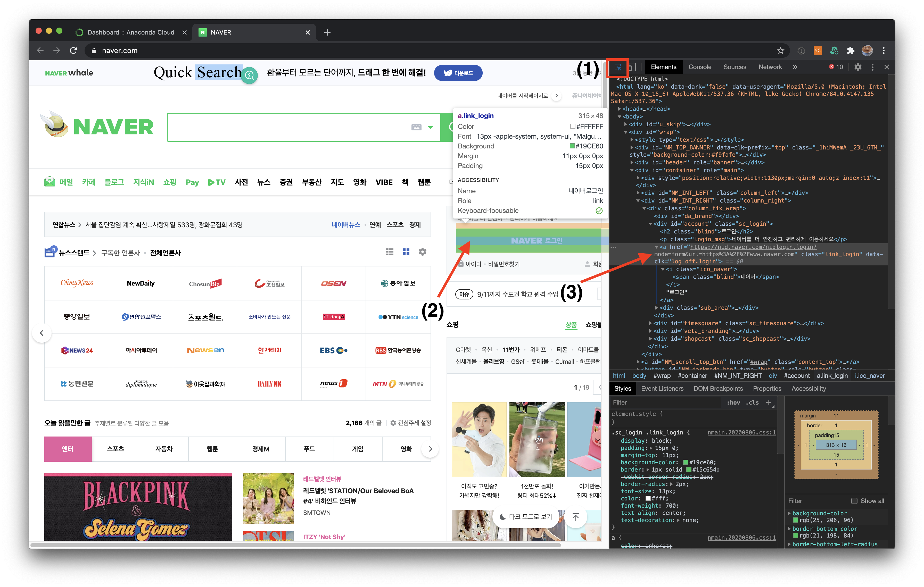Screen dimensions: 924x587
Task: Expand the head element node
Action: pos(619,109)
